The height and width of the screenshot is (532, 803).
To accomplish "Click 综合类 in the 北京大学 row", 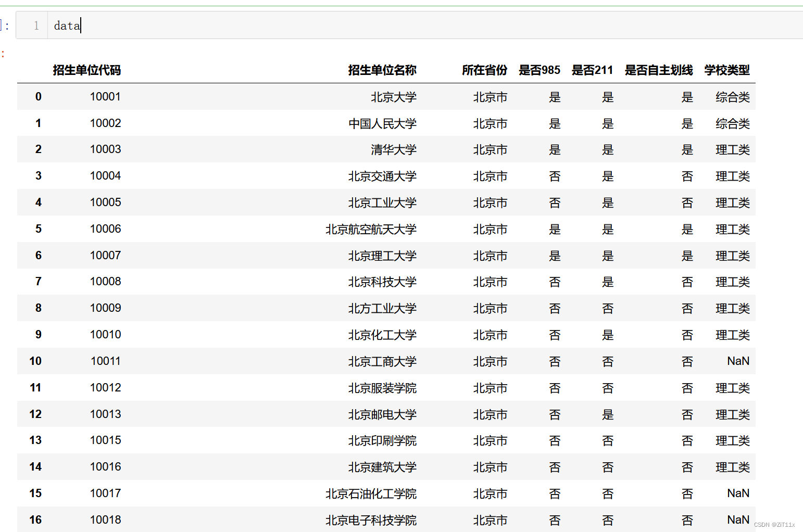I will (733, 97).
